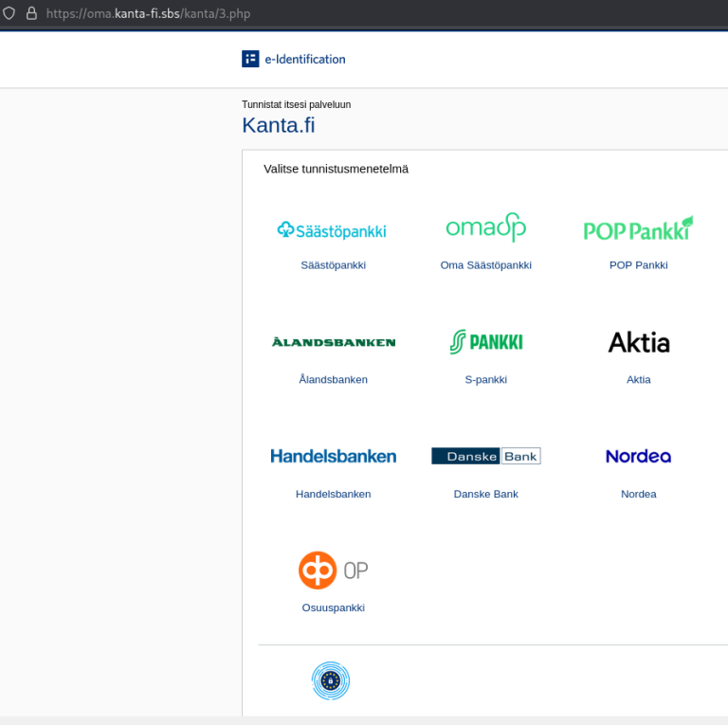
Task: Click the blue circular icon below the banks
Action: (331, 680)
